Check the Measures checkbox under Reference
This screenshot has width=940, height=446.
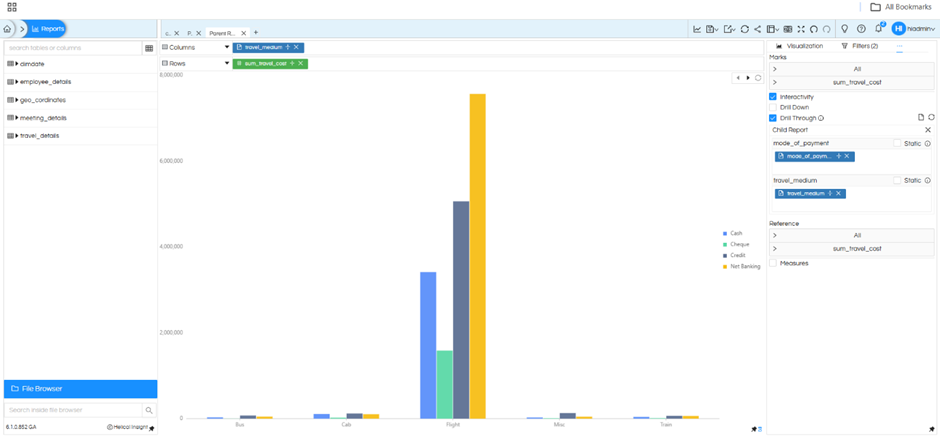click(x=774, y=263)
